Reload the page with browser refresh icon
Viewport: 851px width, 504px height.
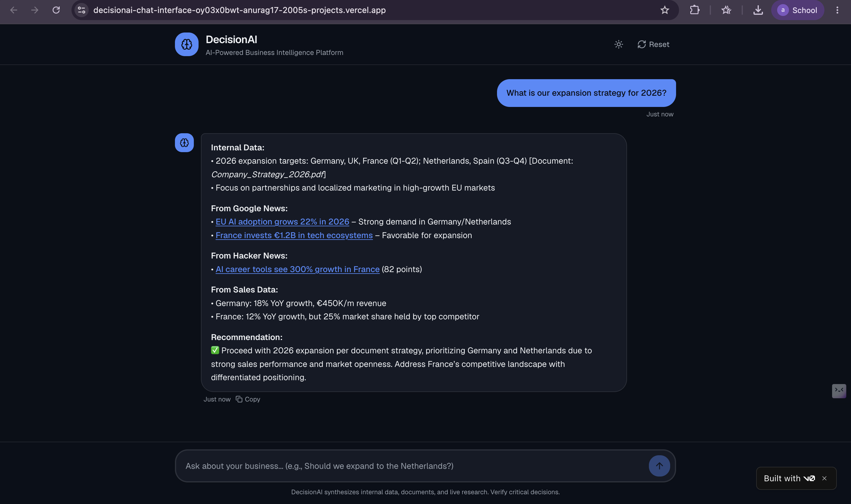56,10
